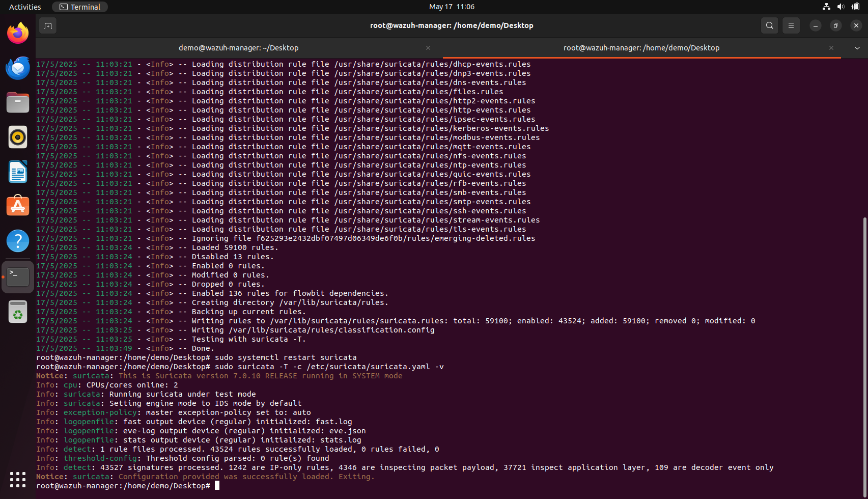This screenshot has width=868, height=499.
Task: Click the terminal search icon
Action: pyautogui.click(x=770, y=25)
